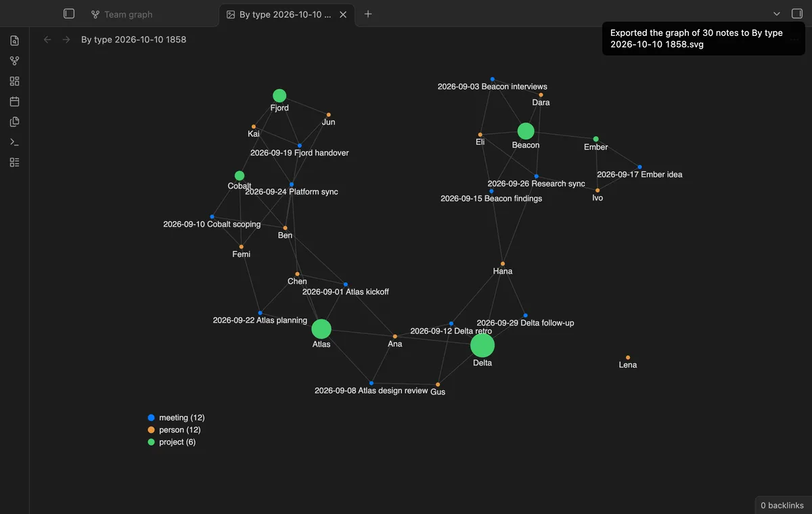Screen dimensions: 812x514
Task: Click the green Fjord project node
Action: pyautogui.click(x=279, y=96)
